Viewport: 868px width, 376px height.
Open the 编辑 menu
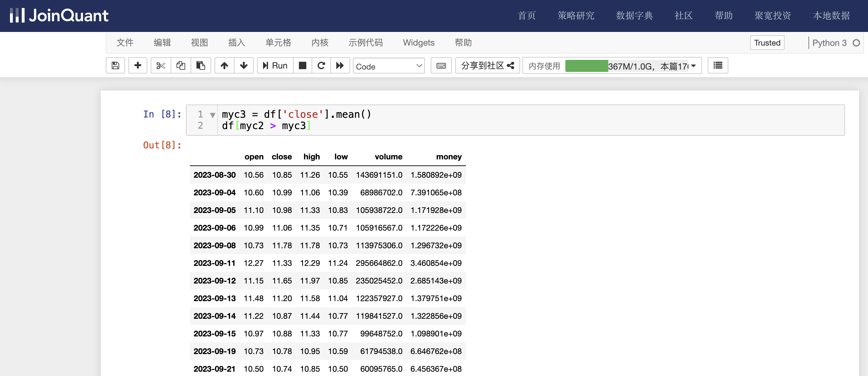coord(162,43)
